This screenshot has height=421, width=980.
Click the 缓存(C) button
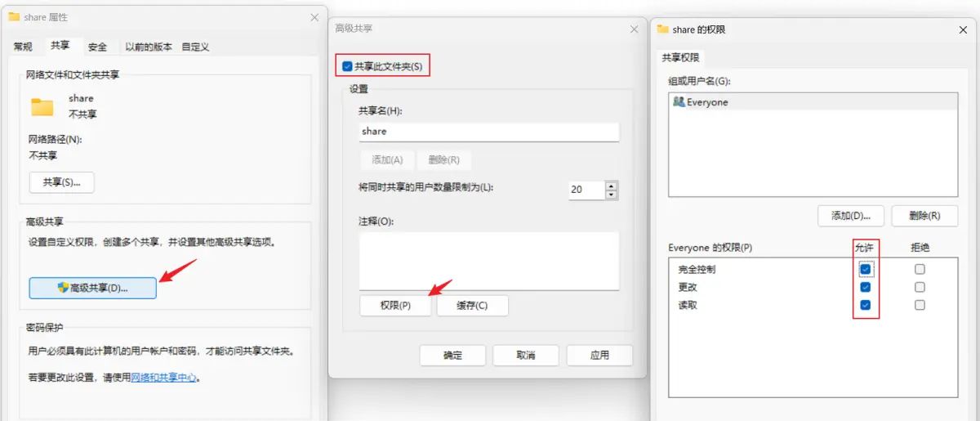pyautogui.click(x=472, y=306)
